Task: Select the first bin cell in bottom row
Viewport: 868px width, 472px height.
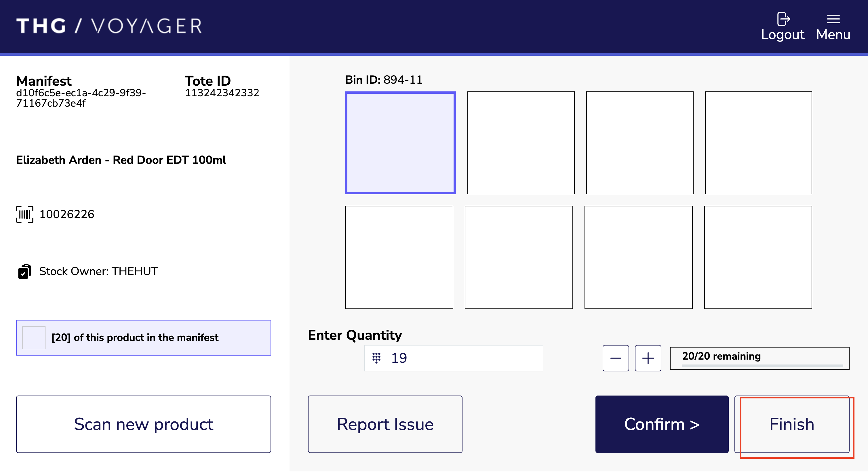Action: 399,257
